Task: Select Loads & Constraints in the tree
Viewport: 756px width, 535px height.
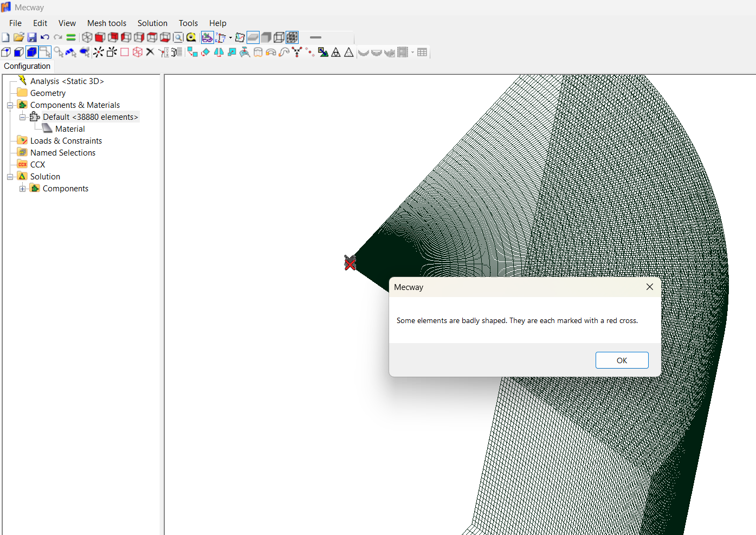Action: pyautogui.click(x=66, y=141)
